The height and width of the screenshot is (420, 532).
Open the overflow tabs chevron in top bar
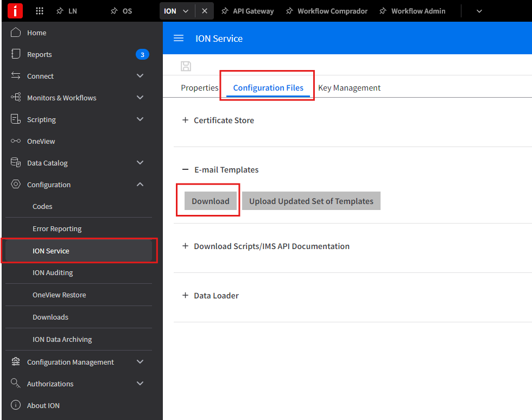(x=479, y=11)
